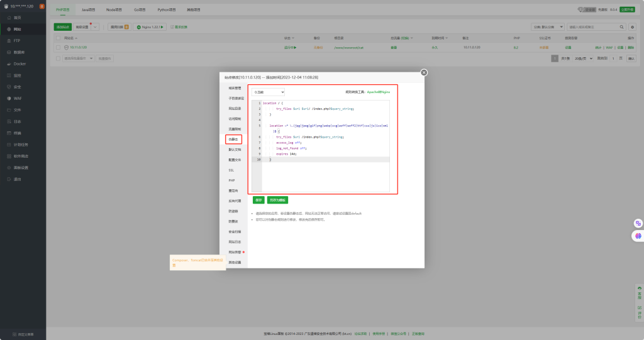The height and width of the screenshot is (340, 644).
Task: Open the 总流量 column filter arrow
Action: pos(411,38)
